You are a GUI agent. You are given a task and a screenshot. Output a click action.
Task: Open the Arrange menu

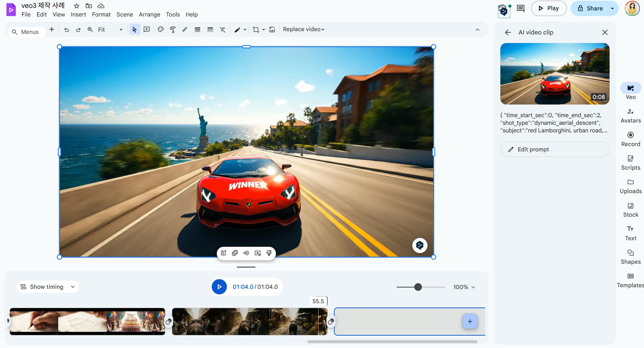pyautogui.click(x=149, y=14)
